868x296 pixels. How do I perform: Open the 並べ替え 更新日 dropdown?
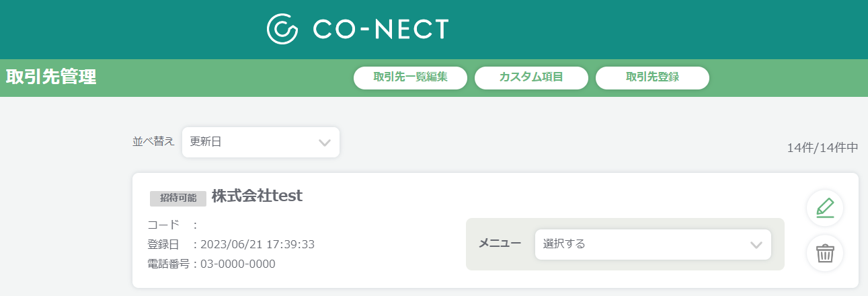click(x=261, y=142)
